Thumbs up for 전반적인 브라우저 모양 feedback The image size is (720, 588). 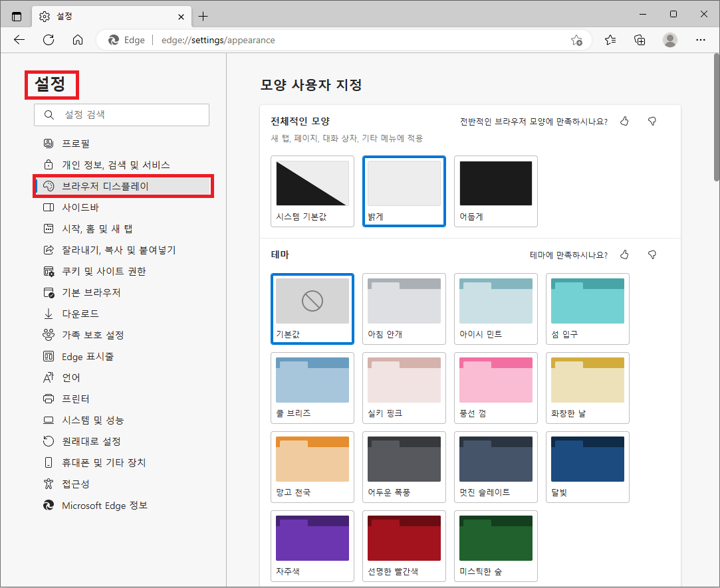624,121
